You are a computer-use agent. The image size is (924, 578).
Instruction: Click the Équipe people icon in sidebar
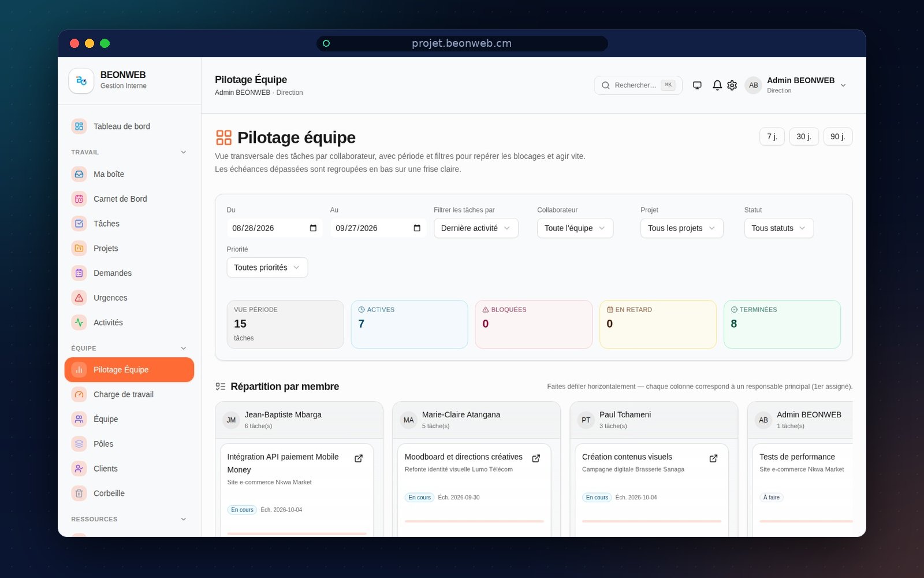click(x=79, y=419)
